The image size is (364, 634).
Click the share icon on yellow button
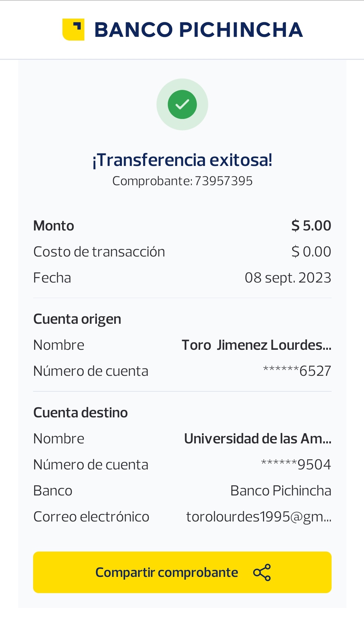[x=262, y=572]
